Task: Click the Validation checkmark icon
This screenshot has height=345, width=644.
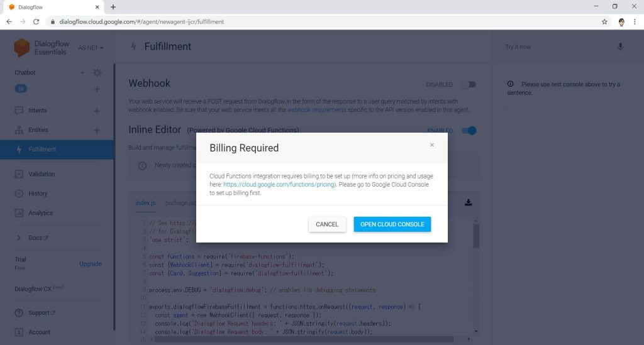Action: coord(19,174)
